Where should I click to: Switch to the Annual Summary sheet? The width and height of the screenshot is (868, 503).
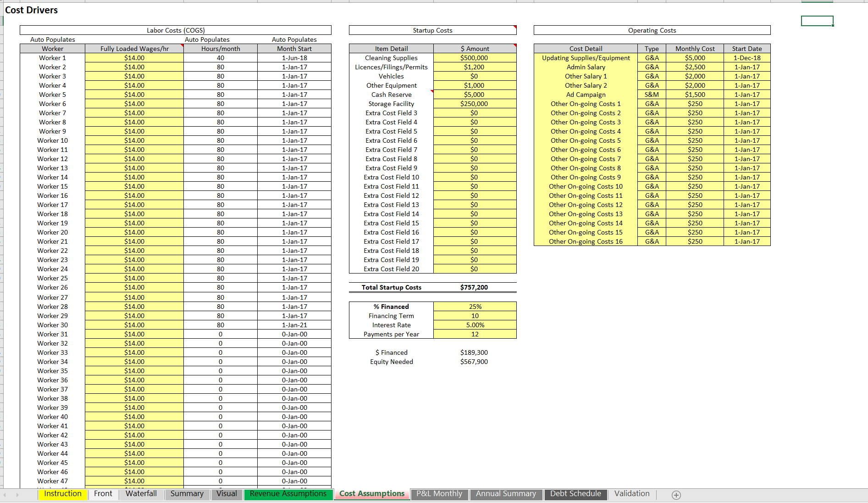tap(506, 494)
